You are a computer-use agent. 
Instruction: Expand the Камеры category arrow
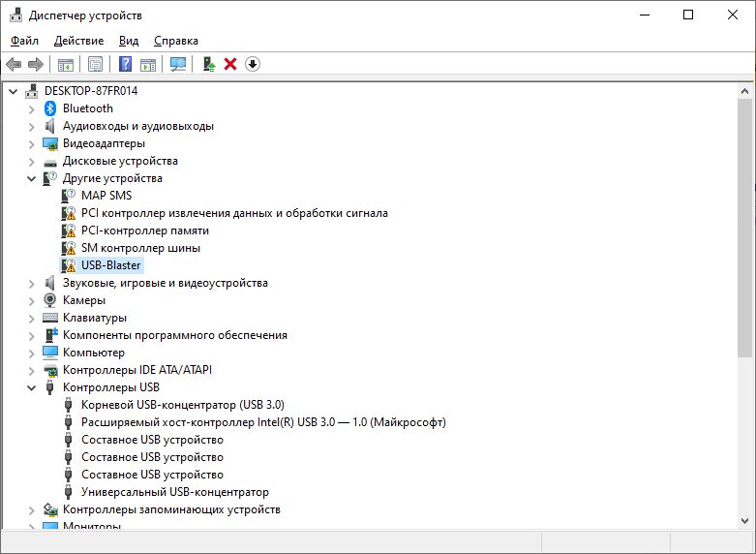pyautogui.click(x=31, y=300)
